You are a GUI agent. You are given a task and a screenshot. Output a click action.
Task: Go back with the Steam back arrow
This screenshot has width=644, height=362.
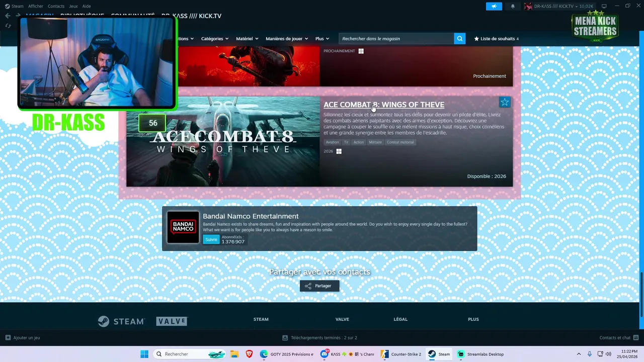click(x=8, y=16)
